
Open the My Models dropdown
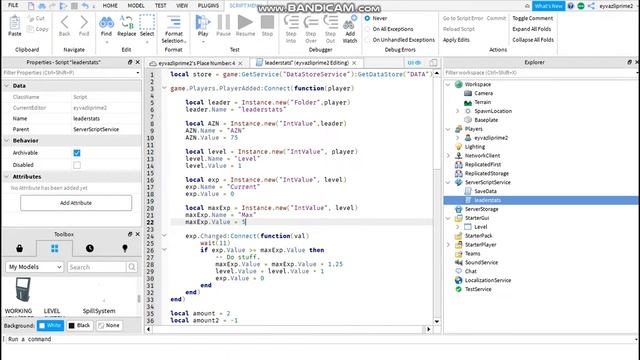click(35, 267)
